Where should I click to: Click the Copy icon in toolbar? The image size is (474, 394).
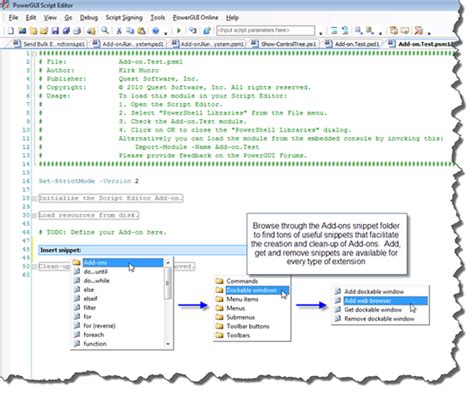130,31
